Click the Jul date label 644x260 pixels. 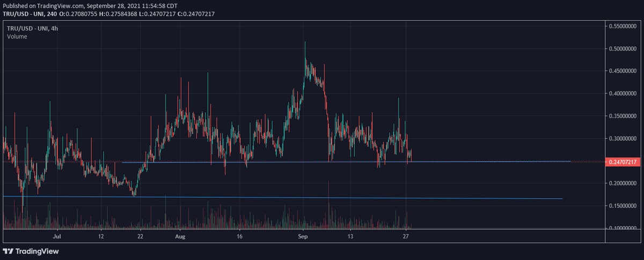[57, 236]
